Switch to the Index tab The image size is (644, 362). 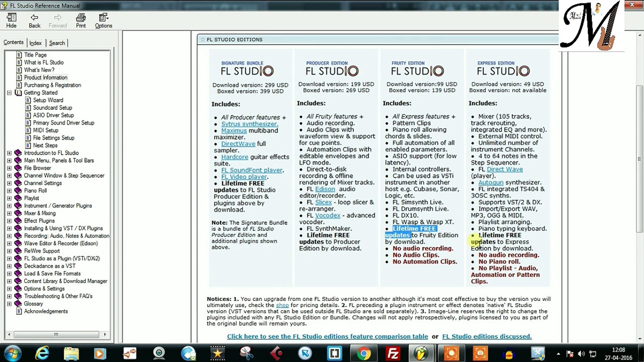tap(35, 43)
